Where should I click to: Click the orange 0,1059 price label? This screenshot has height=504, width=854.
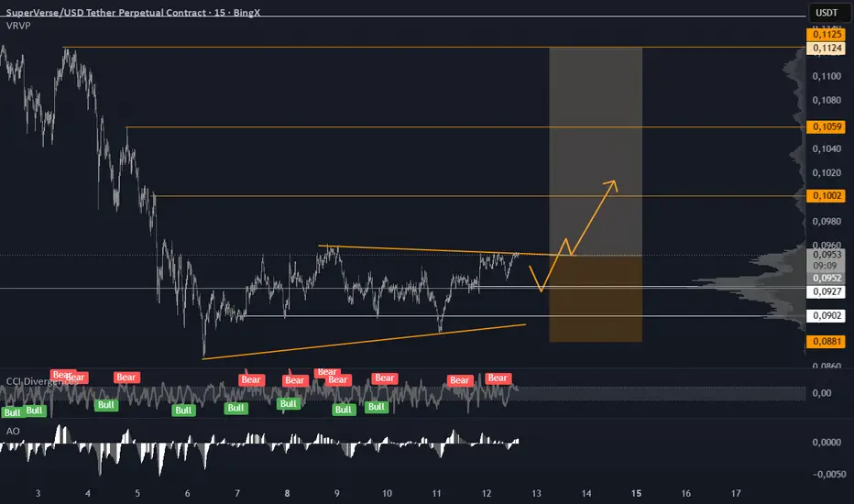tap(827, 126)
